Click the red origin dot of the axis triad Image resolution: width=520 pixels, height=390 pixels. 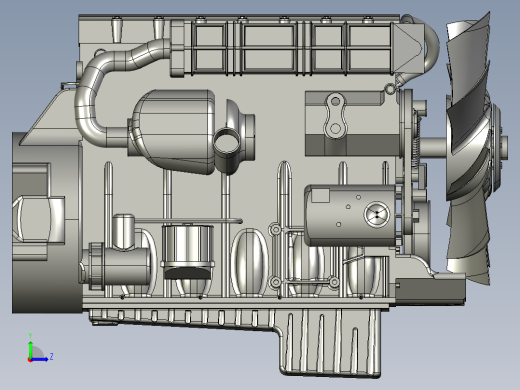30,360
